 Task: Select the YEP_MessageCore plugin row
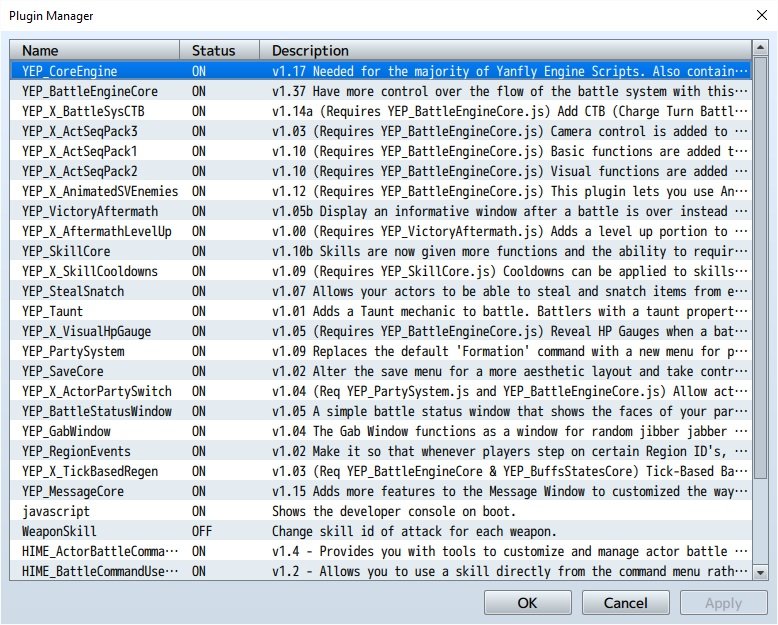tap(381, 491)
